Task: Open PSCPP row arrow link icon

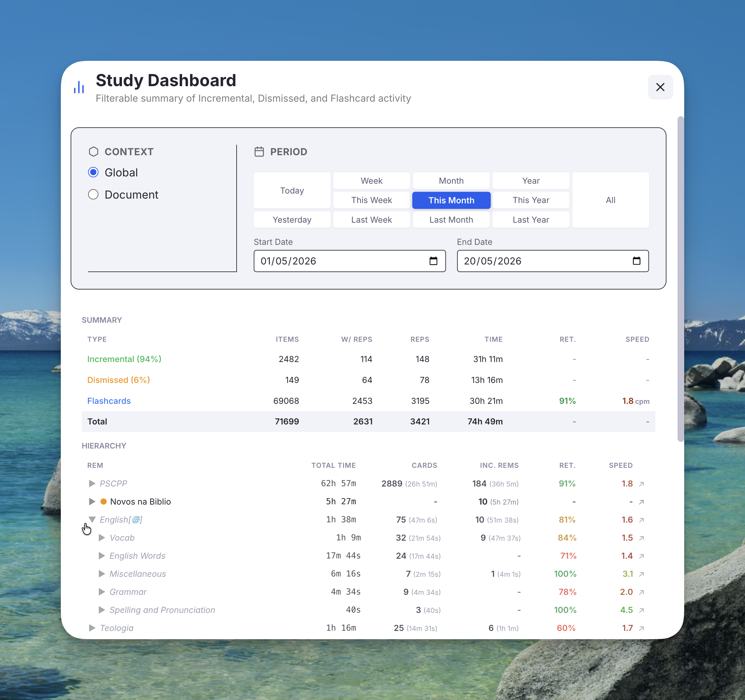Action: [x=641, y=484]
